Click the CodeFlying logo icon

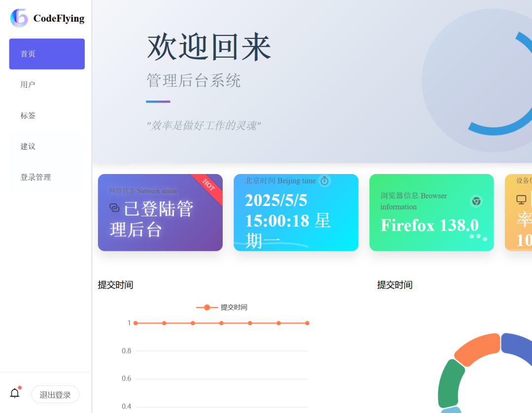coord(19,18)
